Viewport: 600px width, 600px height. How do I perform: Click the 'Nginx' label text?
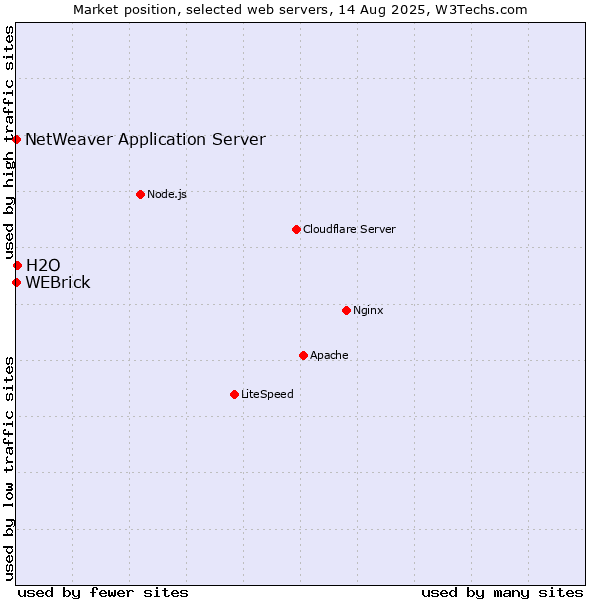coord(368,310)
